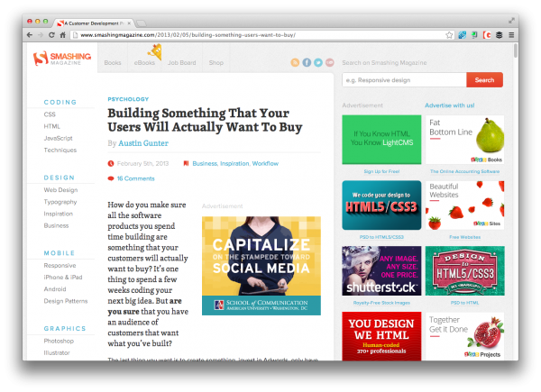The width and height of the screenshot is (541, 392).
Task: Open the Facebook social icon
Action: pyautogui.click(x=307, y=62)
